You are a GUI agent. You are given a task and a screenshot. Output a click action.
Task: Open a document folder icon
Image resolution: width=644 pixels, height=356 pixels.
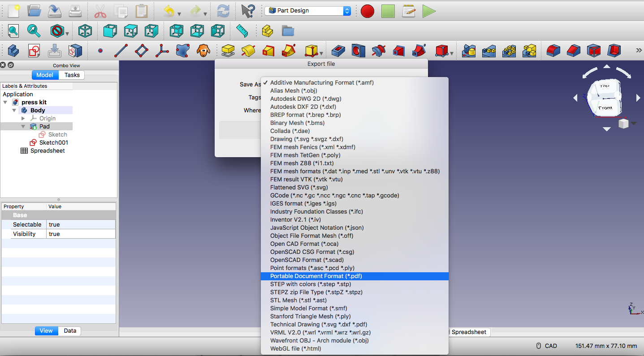[x=35, y=10]
